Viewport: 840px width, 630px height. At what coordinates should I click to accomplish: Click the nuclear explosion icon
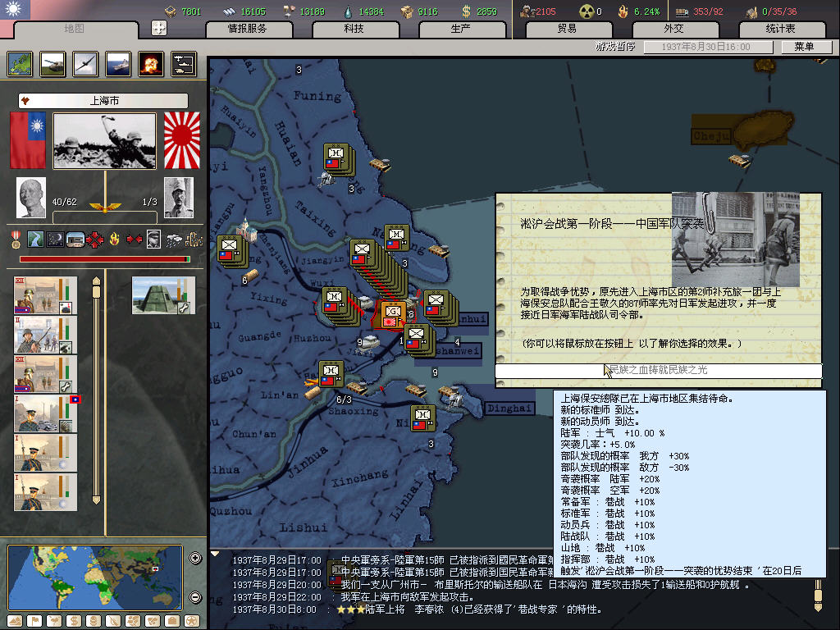[151, 64]
